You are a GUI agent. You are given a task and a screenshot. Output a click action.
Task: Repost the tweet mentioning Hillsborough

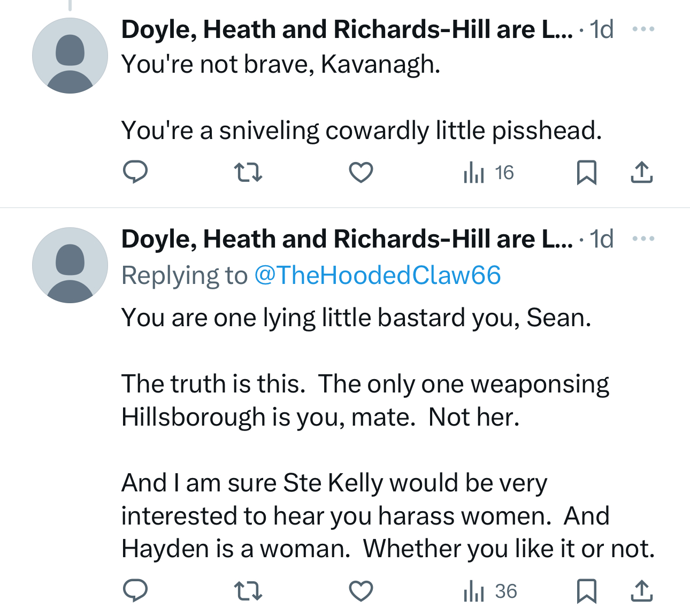(x=249, y=591)
